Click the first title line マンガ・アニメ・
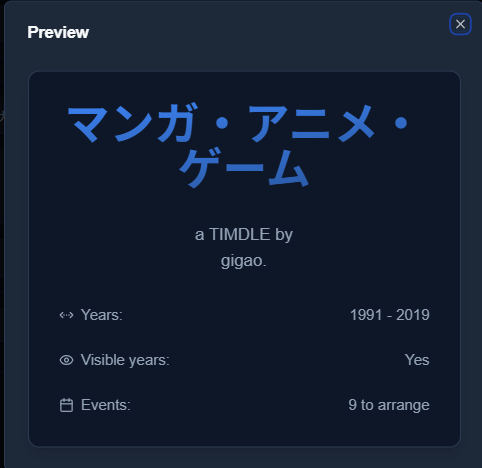 point(238,123)
